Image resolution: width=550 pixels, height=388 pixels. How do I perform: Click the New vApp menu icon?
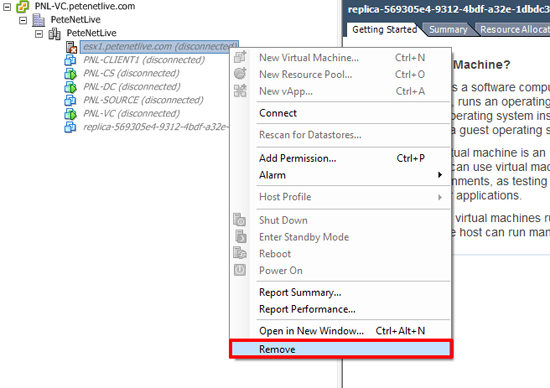click(x=240, y=91)
